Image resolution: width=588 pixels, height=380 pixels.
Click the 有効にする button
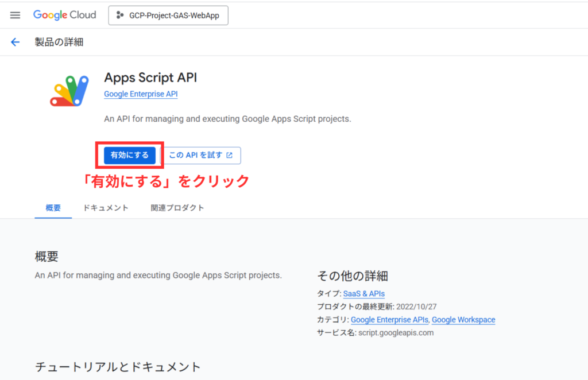(130, 155)
